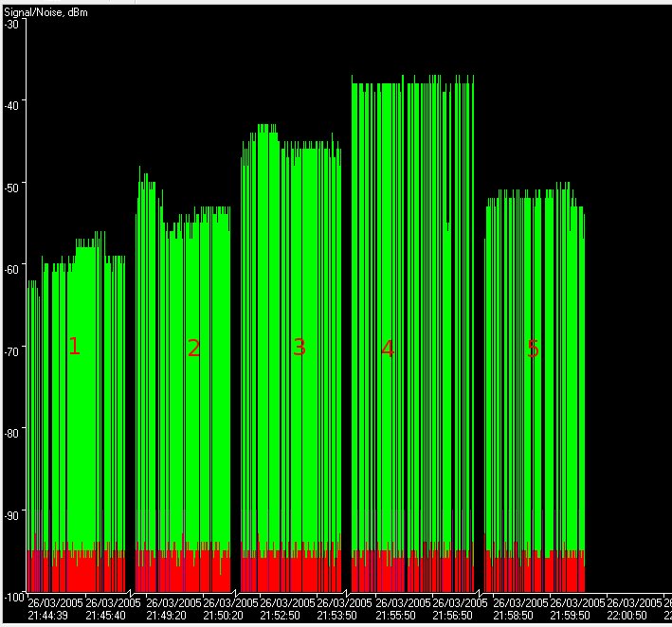
Task: Select the red number 5 label
Action: point(533,349)
